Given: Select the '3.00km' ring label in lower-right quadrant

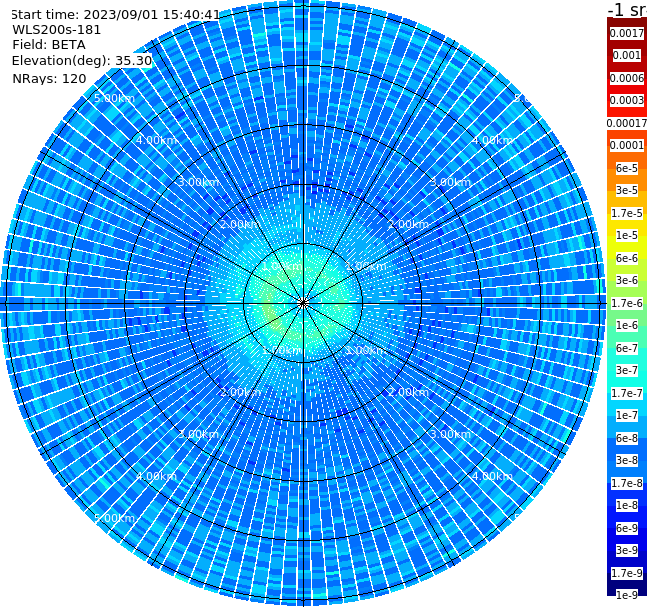Looking at the screenshot, I should tap(450, 434).
